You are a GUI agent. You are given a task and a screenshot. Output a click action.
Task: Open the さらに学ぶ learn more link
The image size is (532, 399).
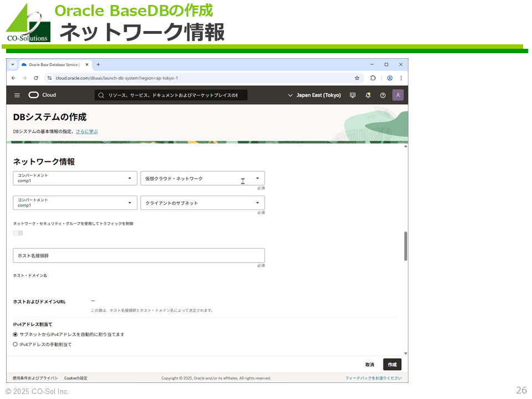click(87, 131)
